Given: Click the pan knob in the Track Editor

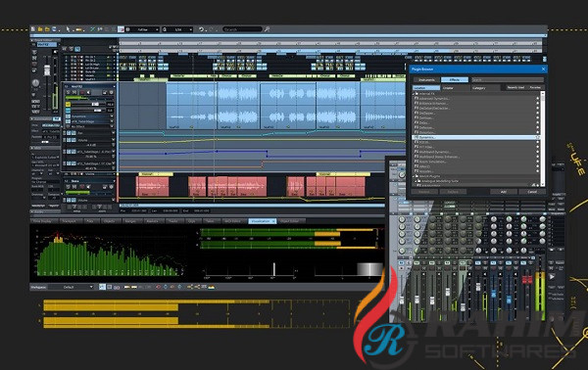Looking at the screenshot, I should (x=35, y=83).
